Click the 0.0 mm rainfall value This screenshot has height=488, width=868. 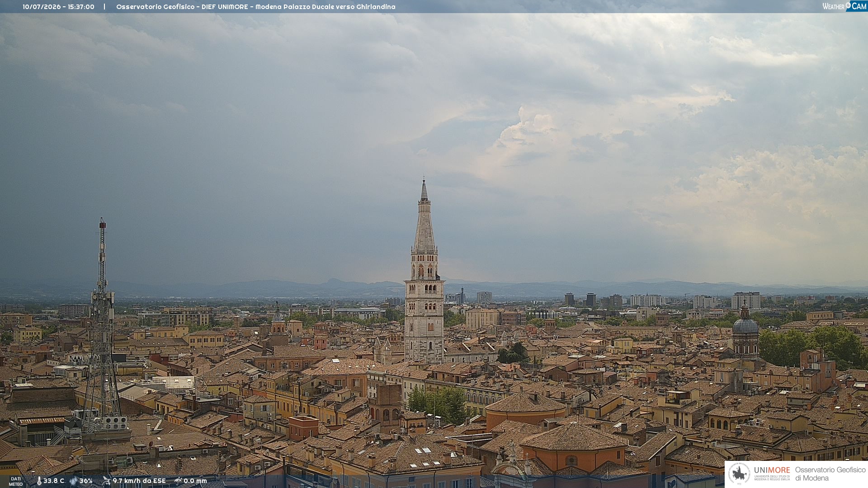click(x=195, y=481)
